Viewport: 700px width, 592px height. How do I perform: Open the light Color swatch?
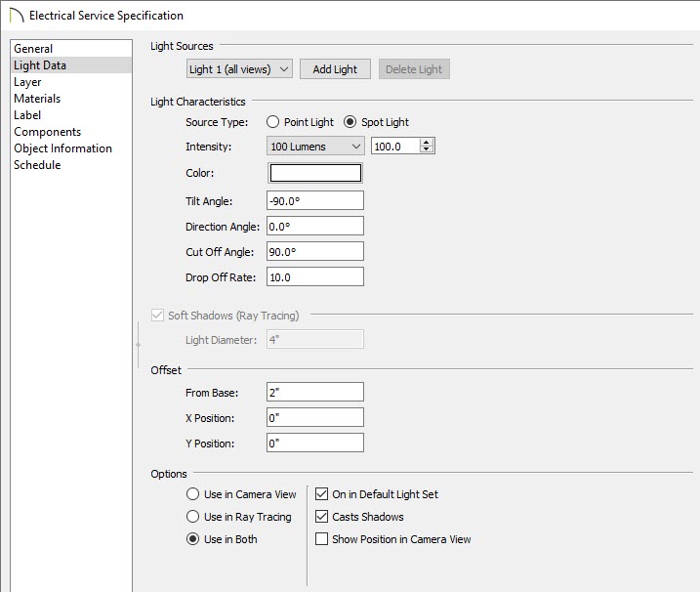[x=315, y=173]
